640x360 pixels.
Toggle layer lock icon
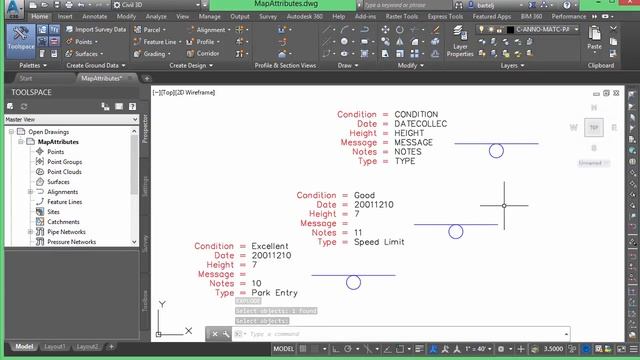coord(499,29)
